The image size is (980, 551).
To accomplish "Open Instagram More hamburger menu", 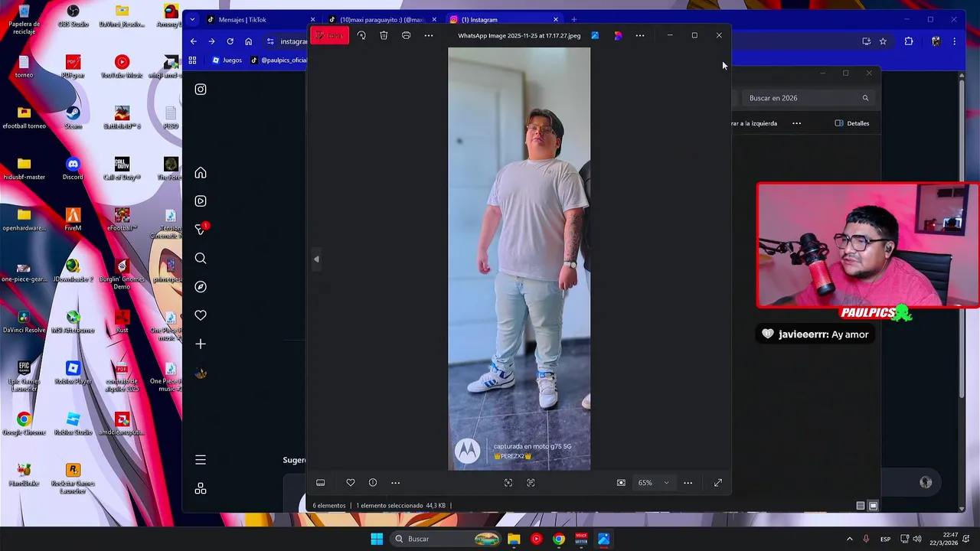I will [201, 460].
